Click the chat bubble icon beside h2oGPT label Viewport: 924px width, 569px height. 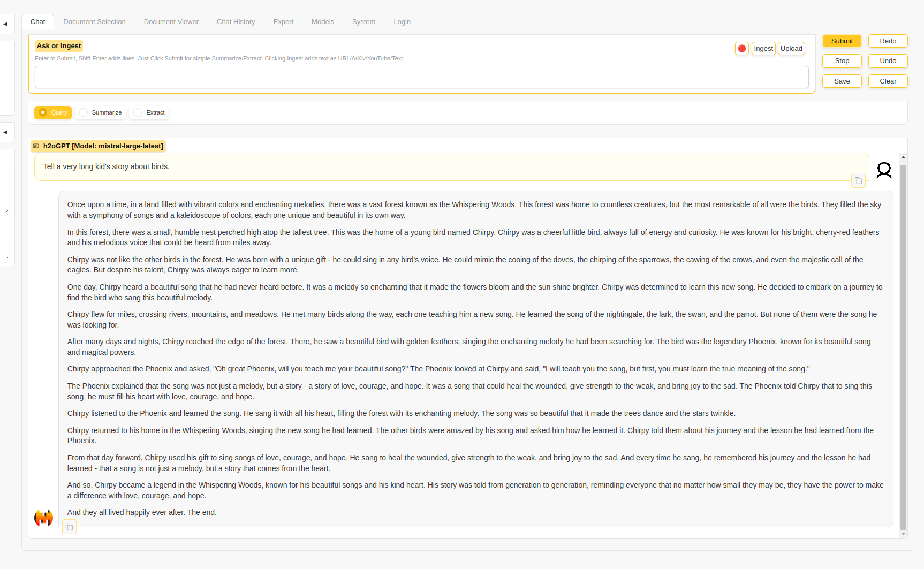36,146
